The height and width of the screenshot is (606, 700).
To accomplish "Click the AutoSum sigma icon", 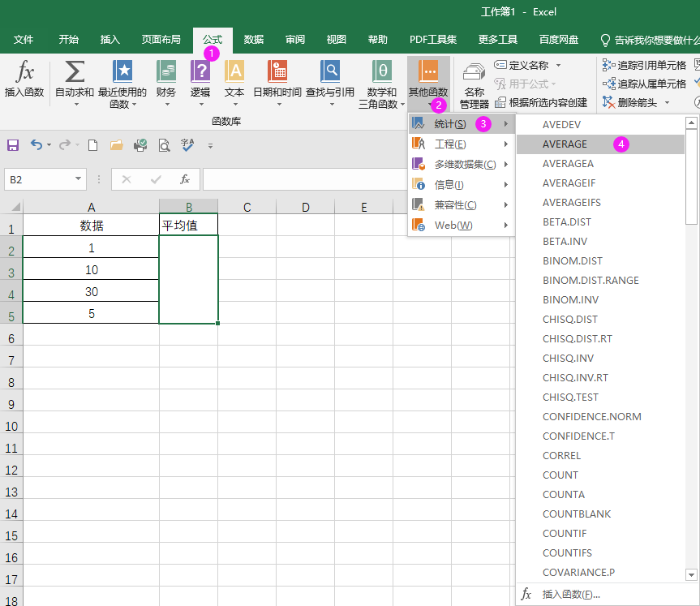I will pyautogui.click(x=75, y=72).
